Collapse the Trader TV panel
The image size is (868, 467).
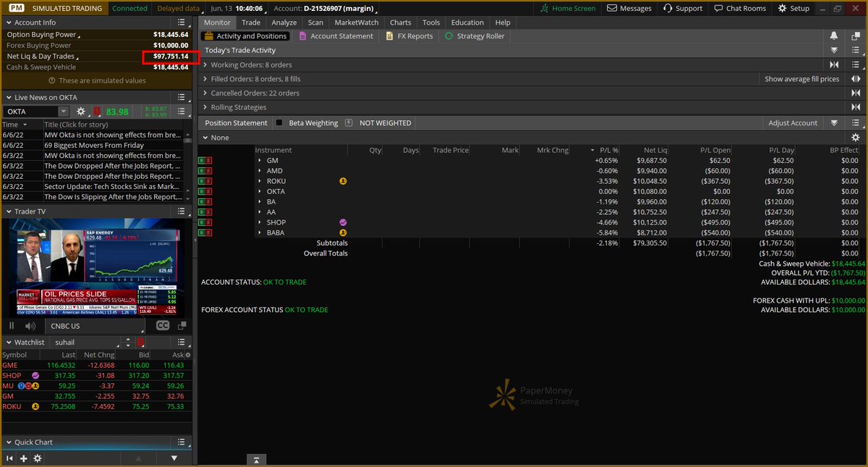9,211
